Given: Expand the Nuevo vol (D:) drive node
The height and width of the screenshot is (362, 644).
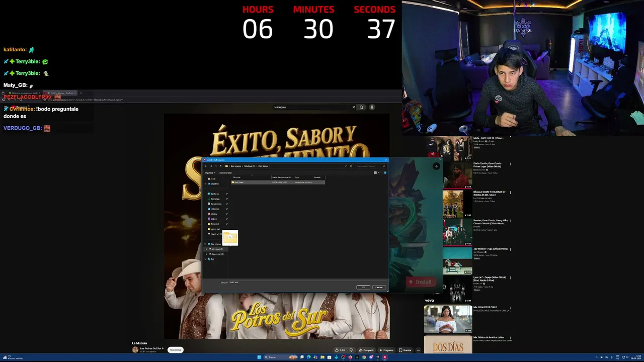Looking at the screenshot, I should (x=207, y=254).
